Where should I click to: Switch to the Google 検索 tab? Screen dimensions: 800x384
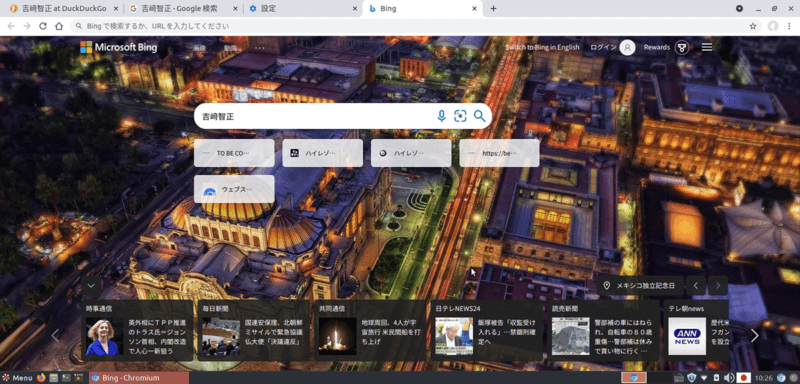pos(183,9)
